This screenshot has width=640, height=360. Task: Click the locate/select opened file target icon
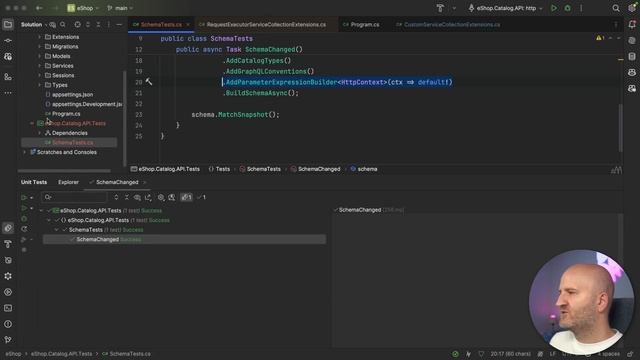pos(77,24)
